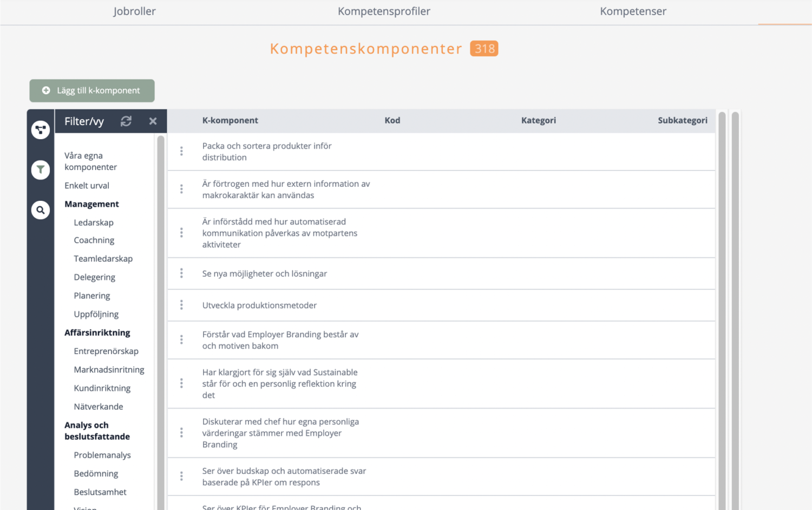The width and height of the screenshot is (812, 510).
Task: Click the 318 count badge
Action: click(x=484, y=49)
